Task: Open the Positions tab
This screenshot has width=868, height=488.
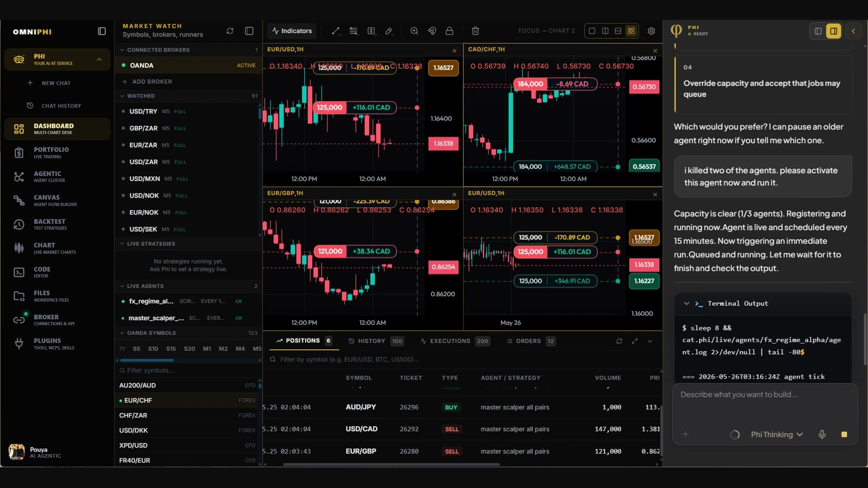Action: 304,341
